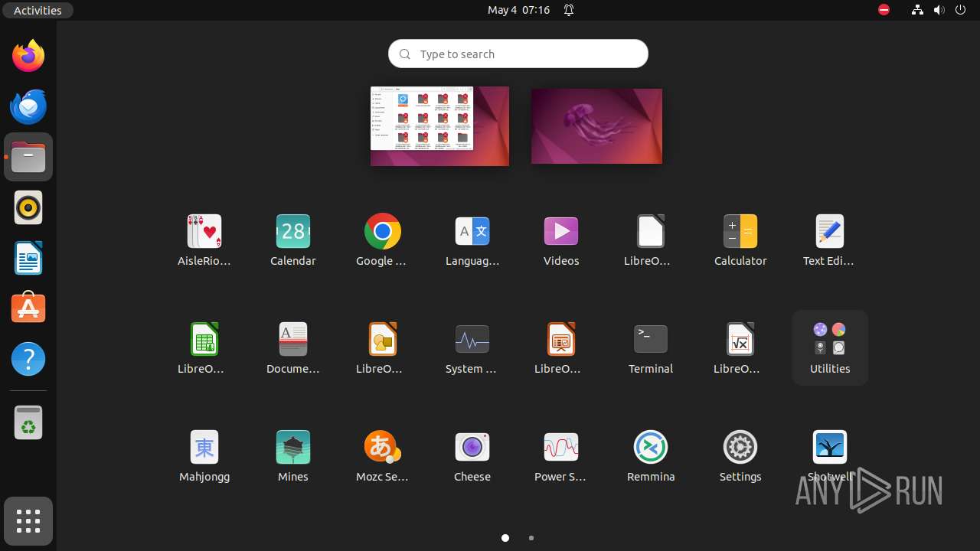This screenshot has width=980, height=551.
Task: Open Ubuntu Software from dock
Action: click(x=28, y=308)
